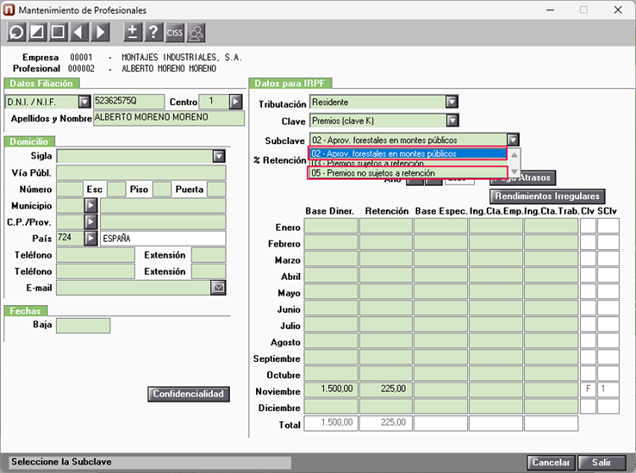Click Clave field showing Premios (clave K)
The width and height of the screenshot is (636, 473).
(x=378, y=120)
